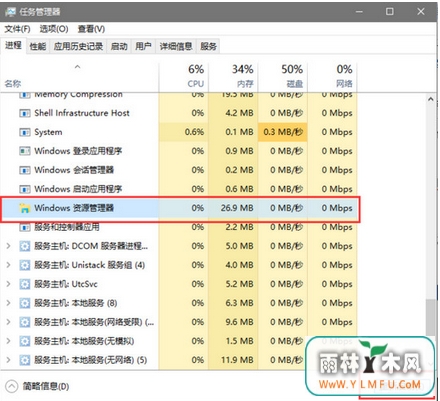Select the Windows 启动应用程序 row name

[x=78, y=189]
